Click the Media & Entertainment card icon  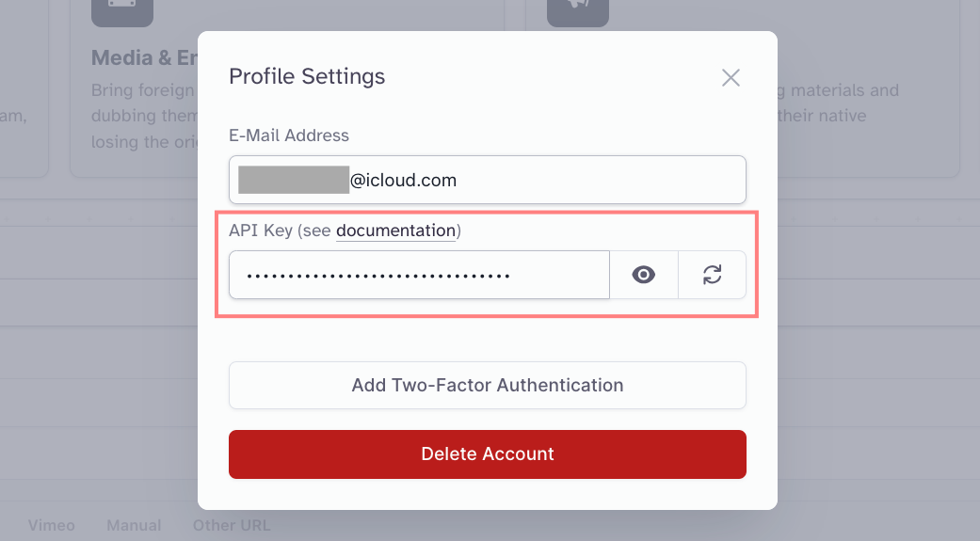coord(122,11)
